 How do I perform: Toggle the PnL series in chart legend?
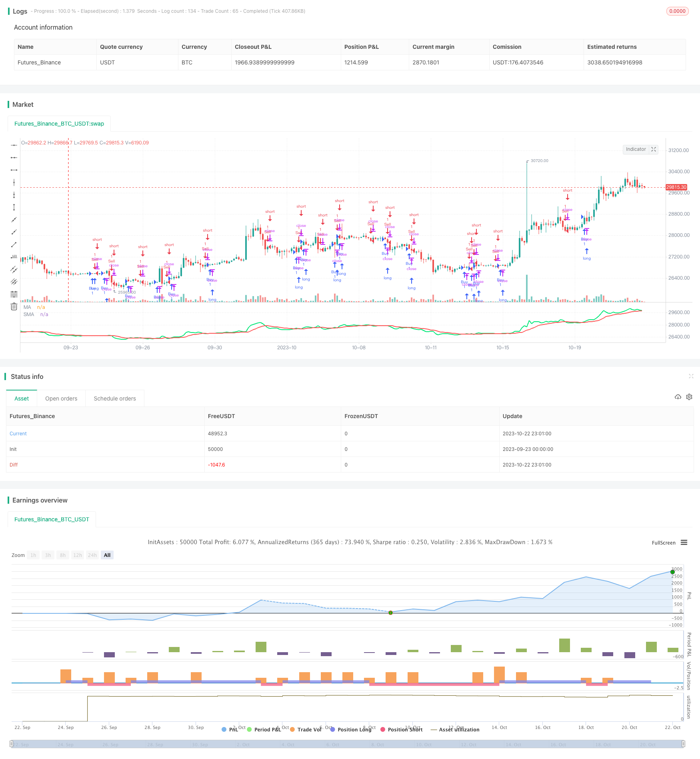230,729
